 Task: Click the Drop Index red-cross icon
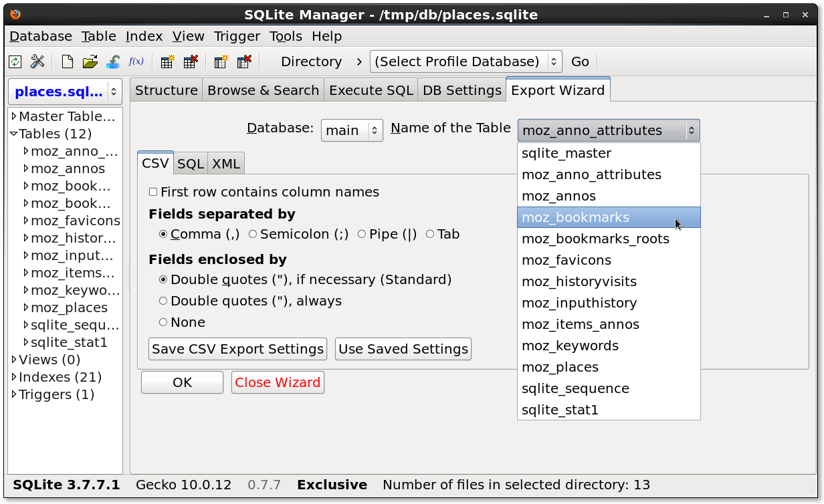tap(244, 61)
